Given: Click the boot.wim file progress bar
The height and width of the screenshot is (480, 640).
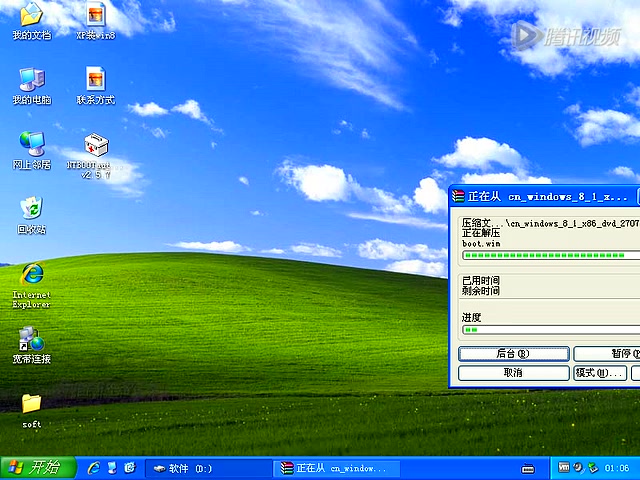Looking at the screenshot, I should click(551, 256).
